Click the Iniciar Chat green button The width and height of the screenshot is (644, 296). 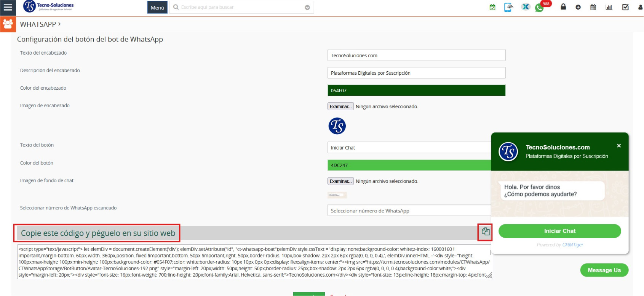tap(559, 231)
